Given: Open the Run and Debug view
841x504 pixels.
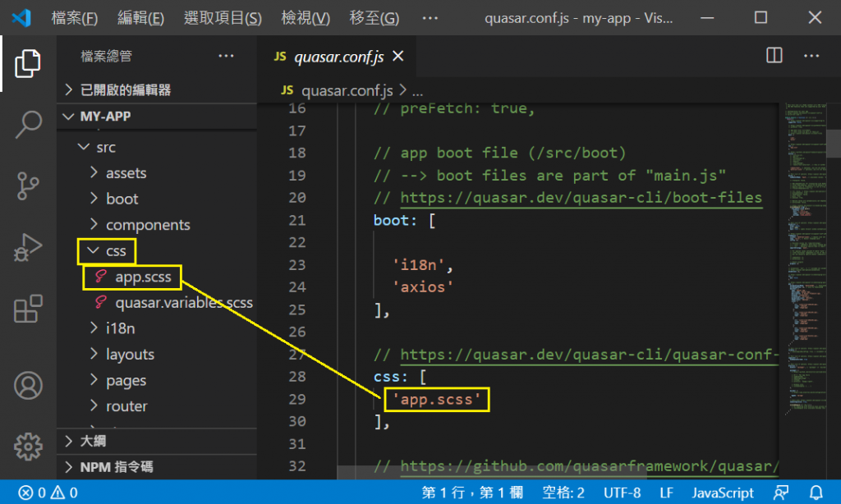Looking at the screenshot, I should (27, 247).
